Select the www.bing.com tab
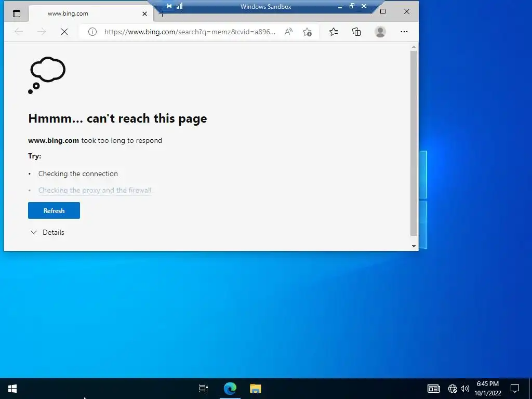This screenshot has height=399, width=532. point(91,14)
